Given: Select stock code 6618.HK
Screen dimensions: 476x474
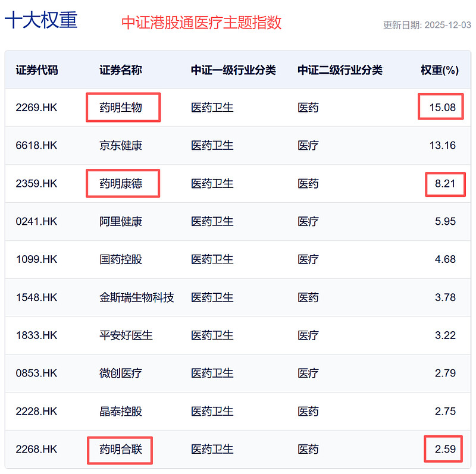Looking at the screenshot, I should tap(36, 145).
